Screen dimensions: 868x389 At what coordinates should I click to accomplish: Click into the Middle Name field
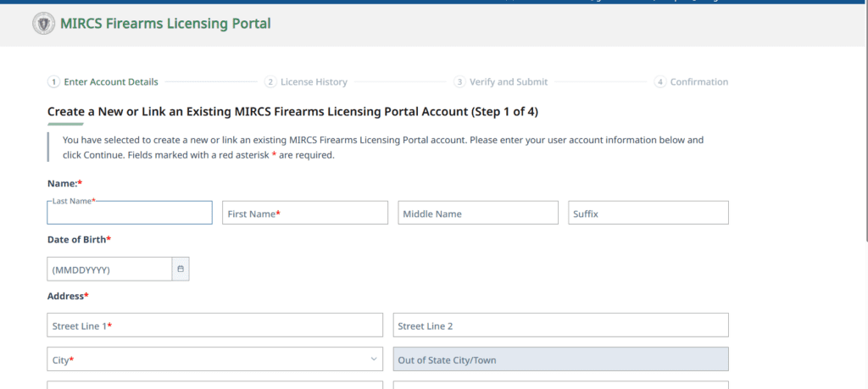(x=478, y=213)
